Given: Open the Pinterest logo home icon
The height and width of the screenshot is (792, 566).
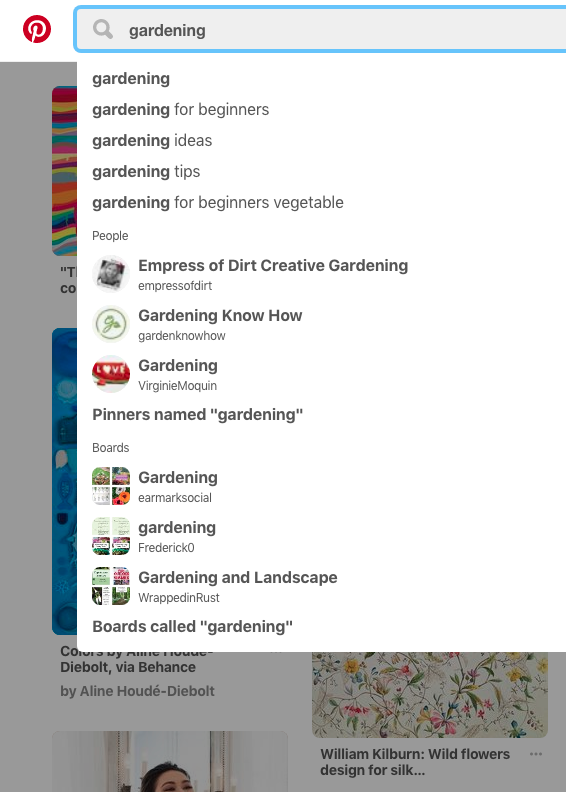Looking at the screenshot, I should coord(37,29).
